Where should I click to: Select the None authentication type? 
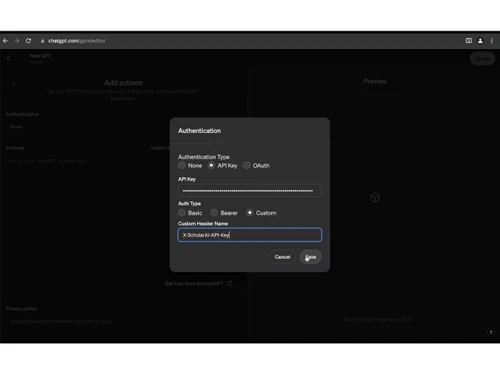[x=182, y=165]
